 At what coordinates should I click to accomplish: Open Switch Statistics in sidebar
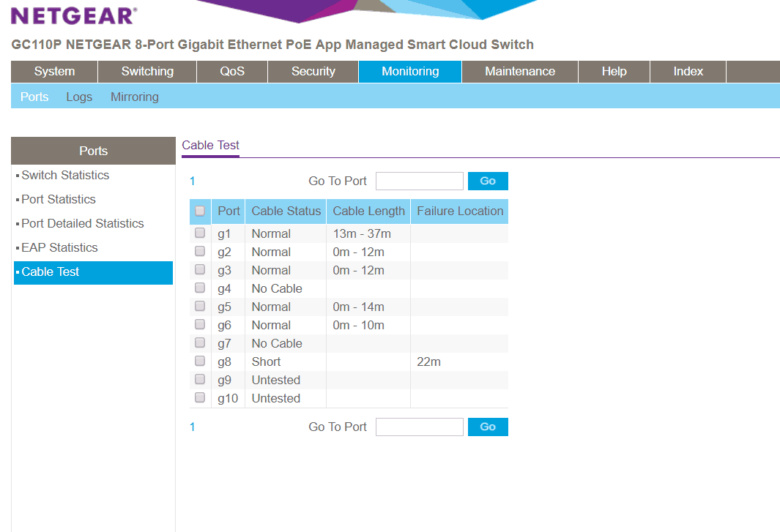point(65,176)
